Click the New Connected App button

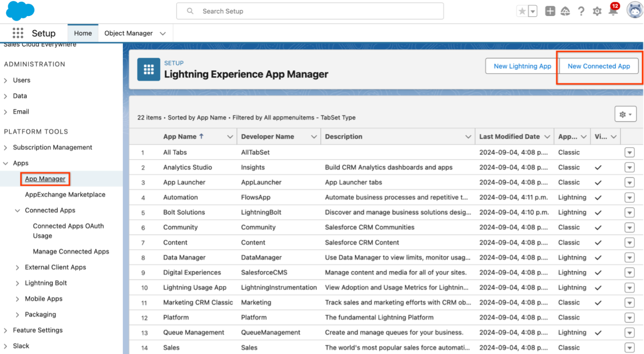[599, 66]
